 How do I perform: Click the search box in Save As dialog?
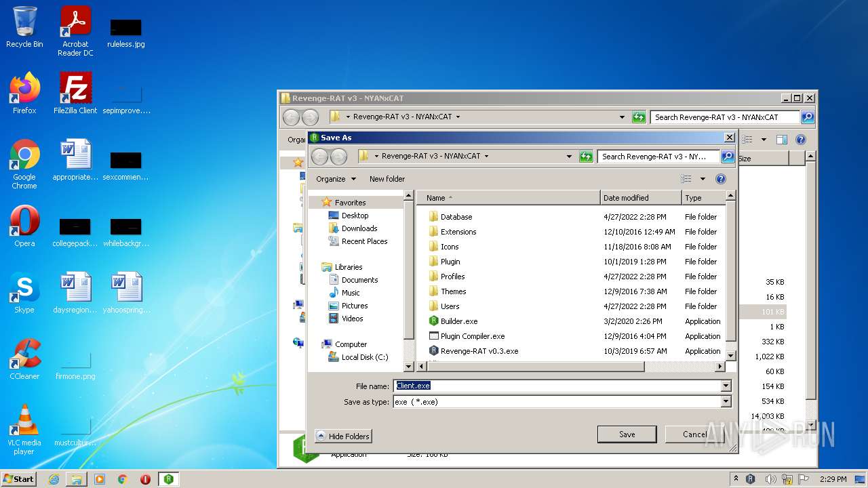click(x=658, y=157)
